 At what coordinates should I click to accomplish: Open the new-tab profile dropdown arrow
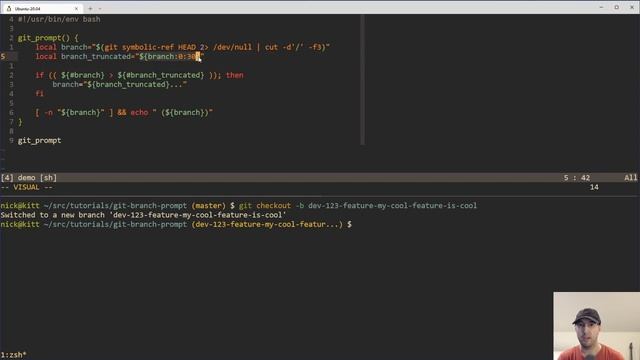pyautogui.click(x=100, y=8)
